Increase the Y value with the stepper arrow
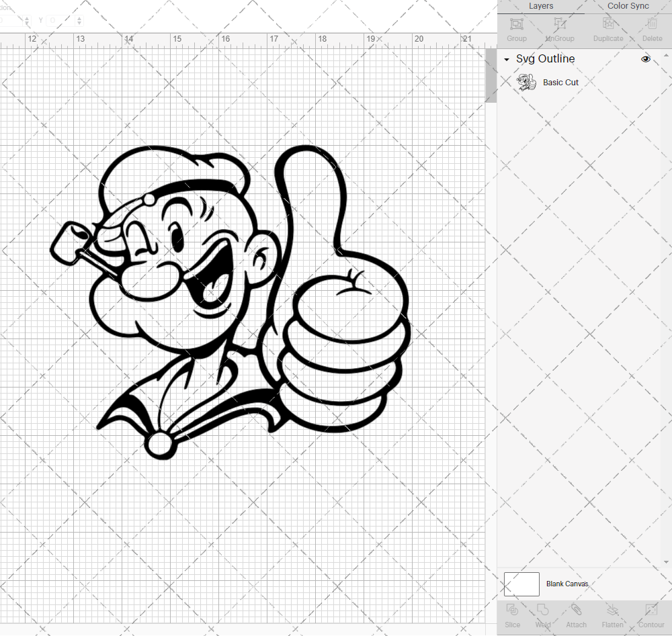 [x=79, y=17]
